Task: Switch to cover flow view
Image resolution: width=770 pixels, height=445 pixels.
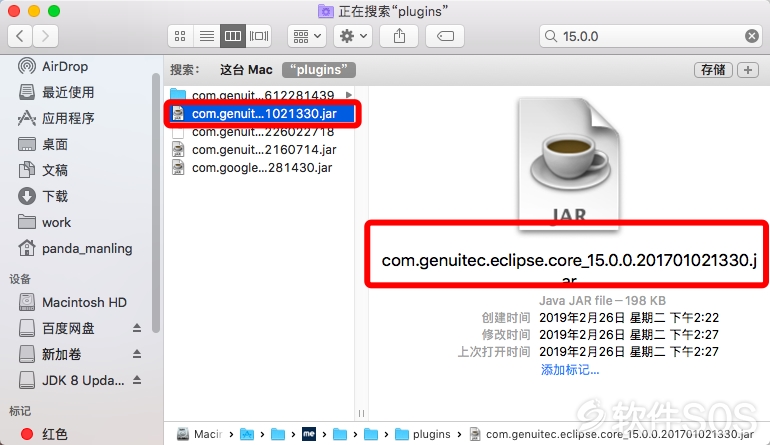Action: click(x=259, y=36)
